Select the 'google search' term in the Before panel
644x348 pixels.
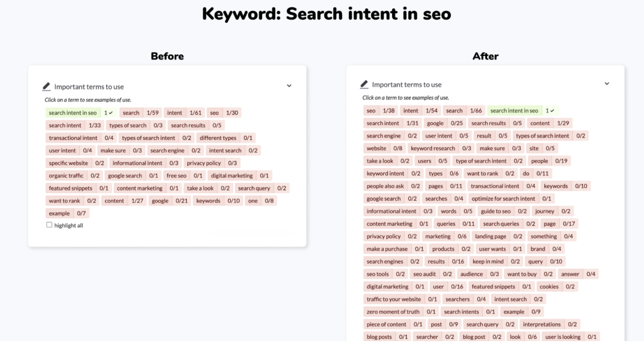pos(124,175)
